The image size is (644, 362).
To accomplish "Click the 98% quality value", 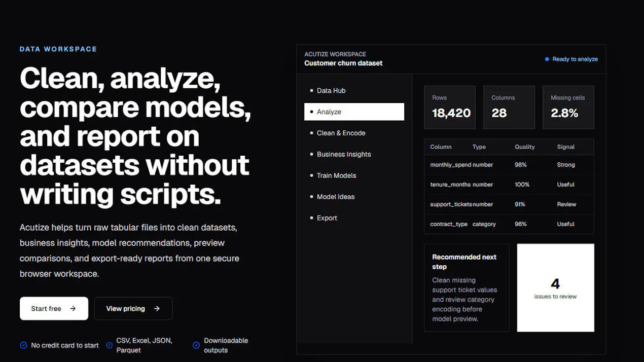I will [x=521, y=165].
